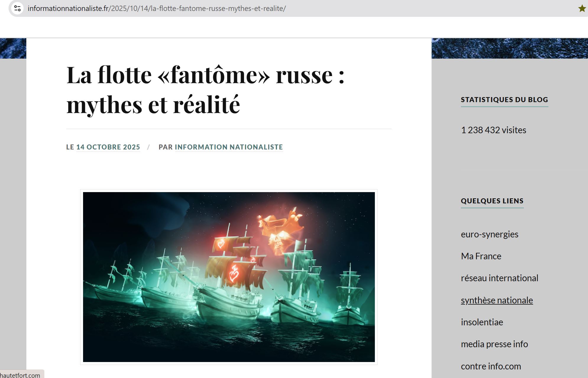Click the 'hautetfort.com' status bar preview
The height and width of the screenshot is (378, 588).
tap(20, 375)
